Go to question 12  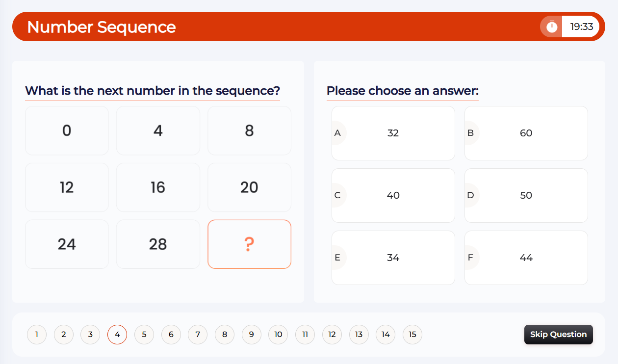332,335
